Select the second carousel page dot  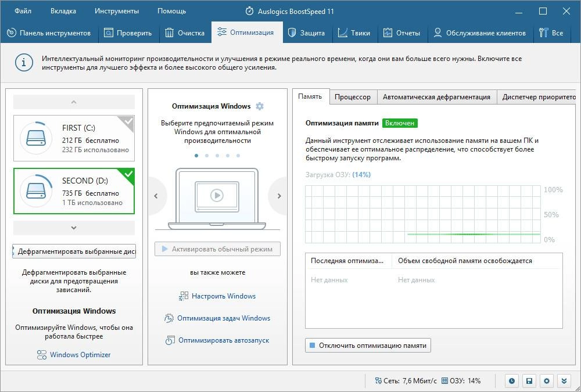coord(207,156)
